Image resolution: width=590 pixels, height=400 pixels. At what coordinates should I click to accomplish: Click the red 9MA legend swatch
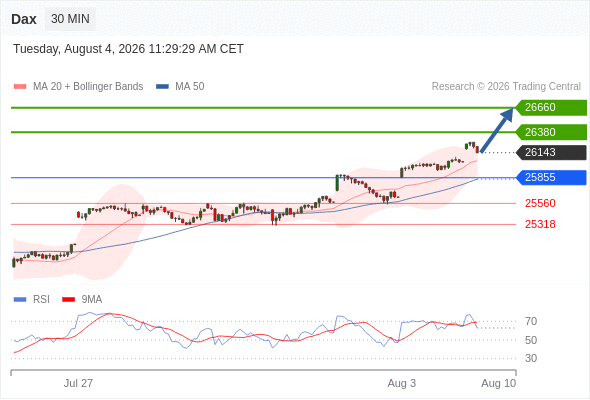(x=68, y=300)
